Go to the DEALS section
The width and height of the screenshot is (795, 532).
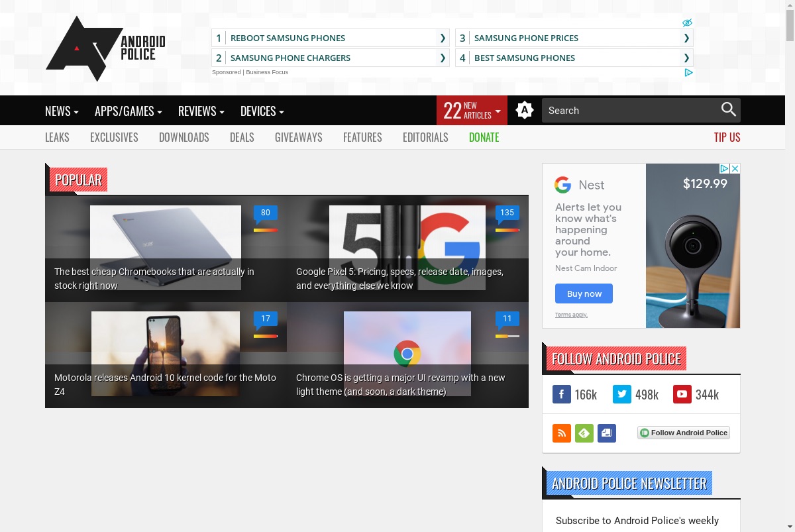242,137
